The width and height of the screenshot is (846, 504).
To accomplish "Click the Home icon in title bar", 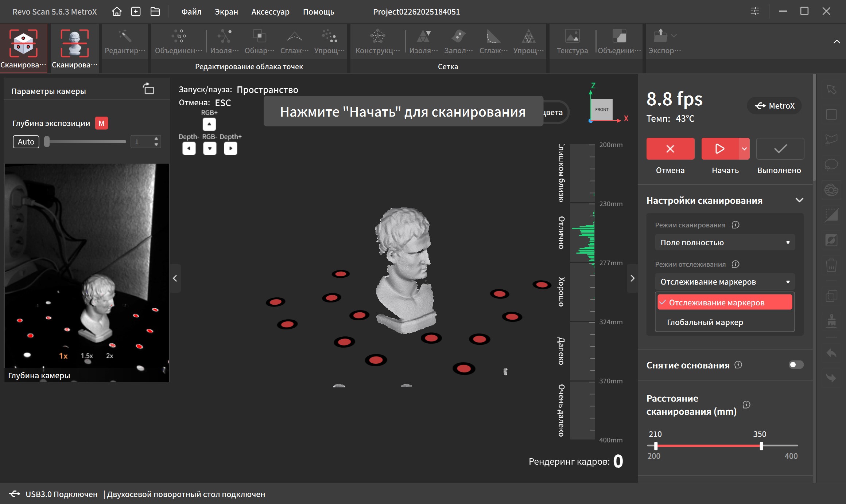I will [x=117, y=12].
